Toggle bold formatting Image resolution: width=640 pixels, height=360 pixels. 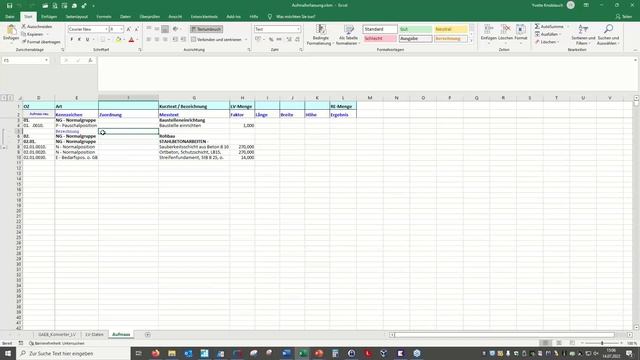point(71,40)
